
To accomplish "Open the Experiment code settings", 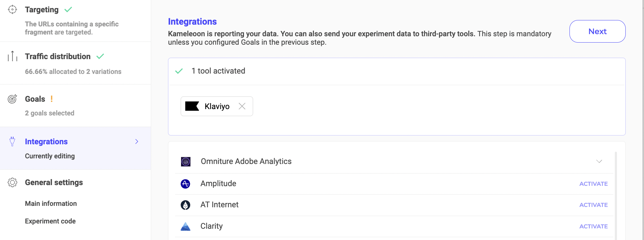I will point(50,221).
